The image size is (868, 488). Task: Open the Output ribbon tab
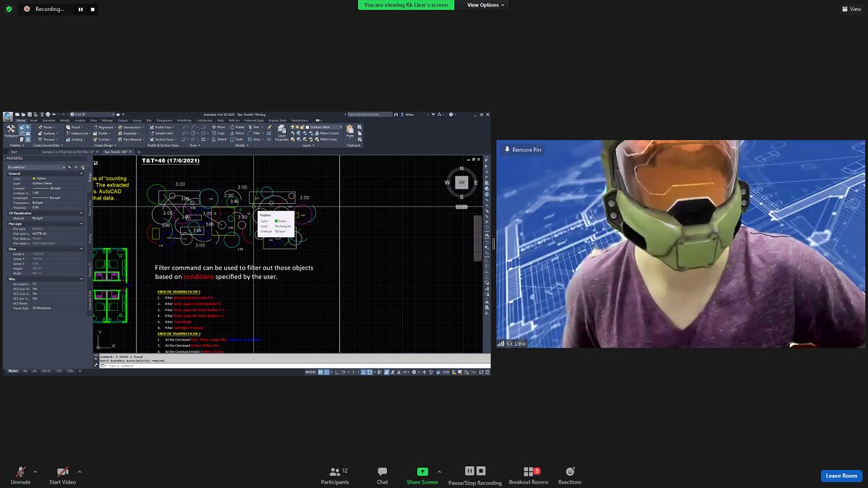[122, 121]
